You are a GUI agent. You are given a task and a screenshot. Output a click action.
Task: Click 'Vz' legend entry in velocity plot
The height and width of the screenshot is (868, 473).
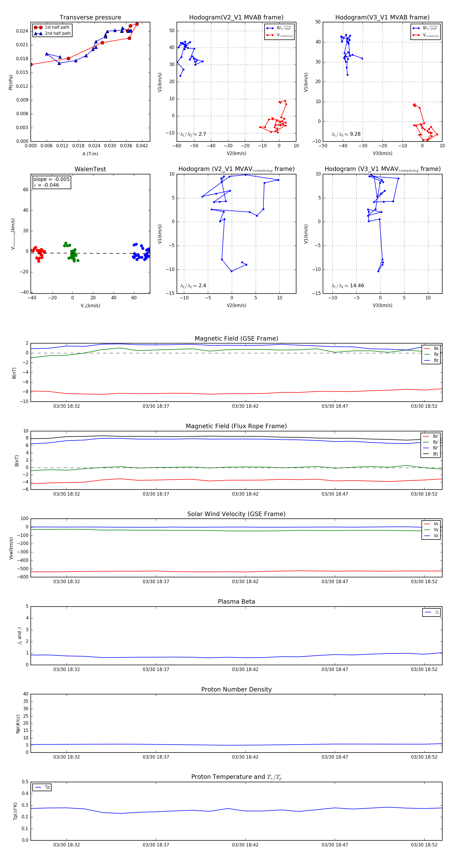point(431,536)
